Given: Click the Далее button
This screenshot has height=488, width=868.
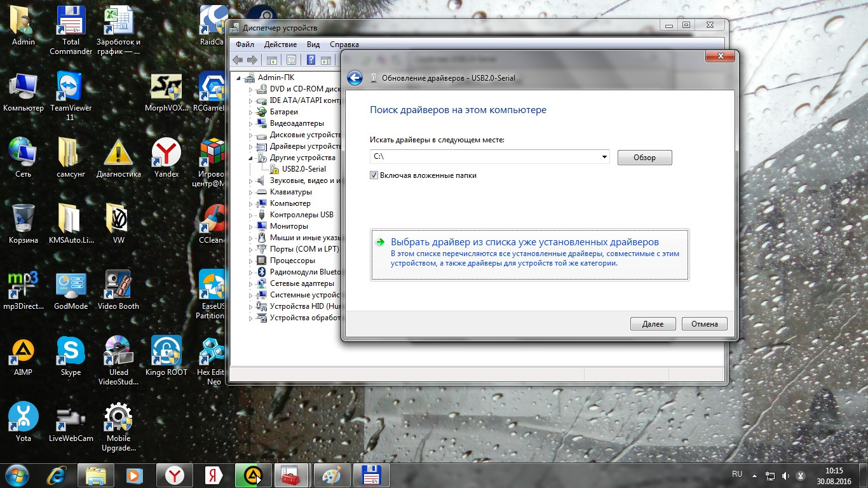Looking at the screenshot, I should tap(653, 324).
